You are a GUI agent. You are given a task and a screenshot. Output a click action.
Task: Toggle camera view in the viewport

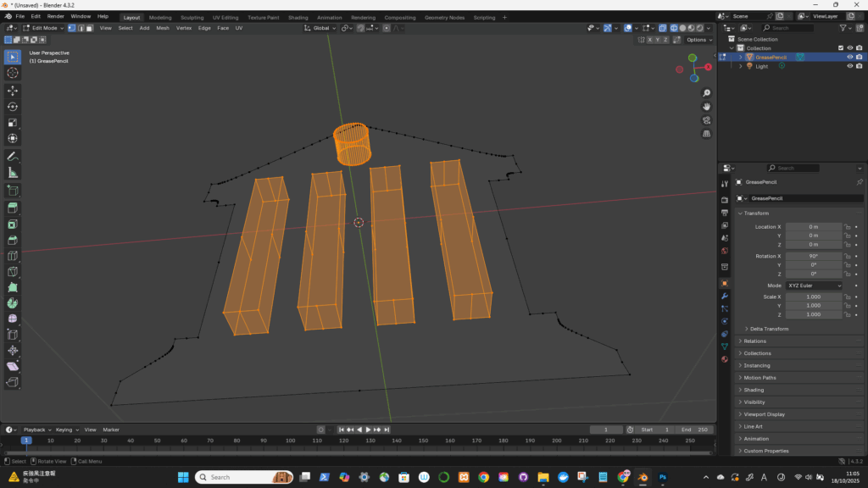coord(707,120)
